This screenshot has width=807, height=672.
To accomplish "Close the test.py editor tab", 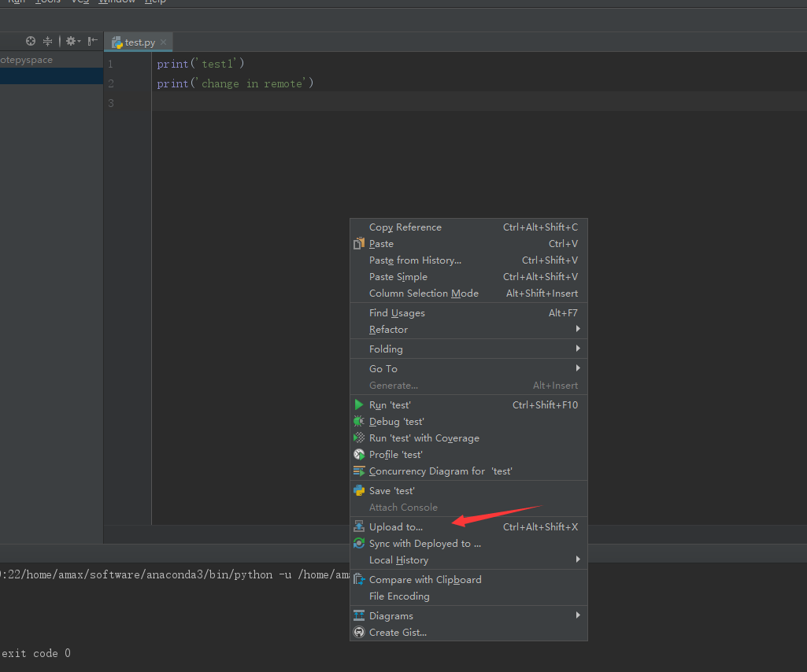I will point(164,42).
